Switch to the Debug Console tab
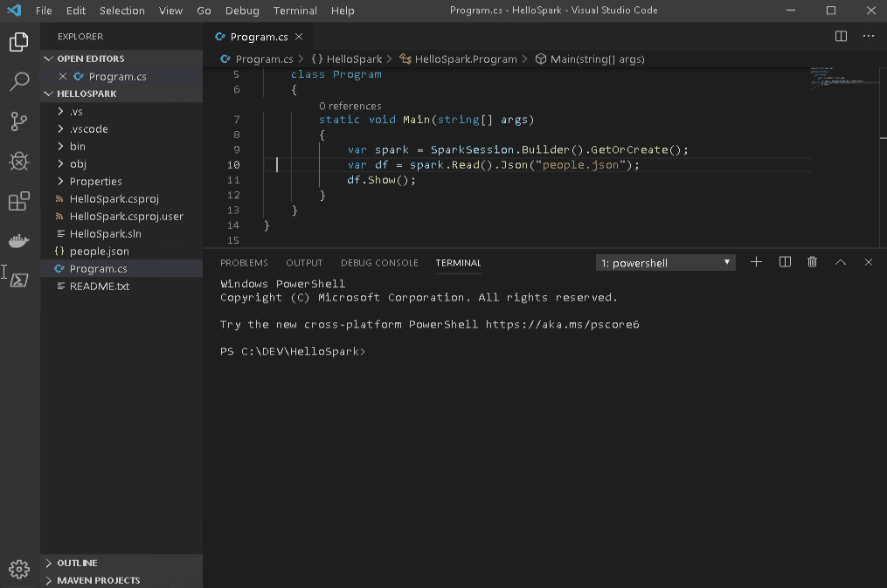This screenshot has width=887, height=588. click(379, 263)
